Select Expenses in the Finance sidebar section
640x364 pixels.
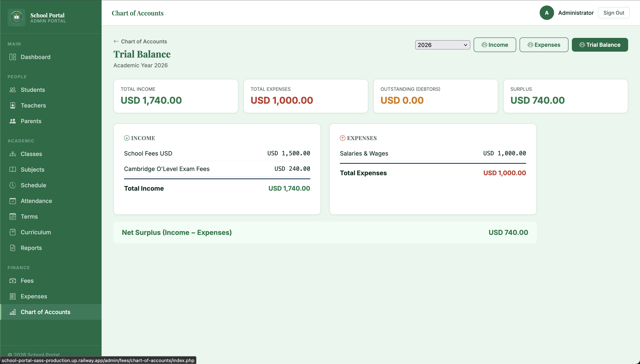(34, 296)
